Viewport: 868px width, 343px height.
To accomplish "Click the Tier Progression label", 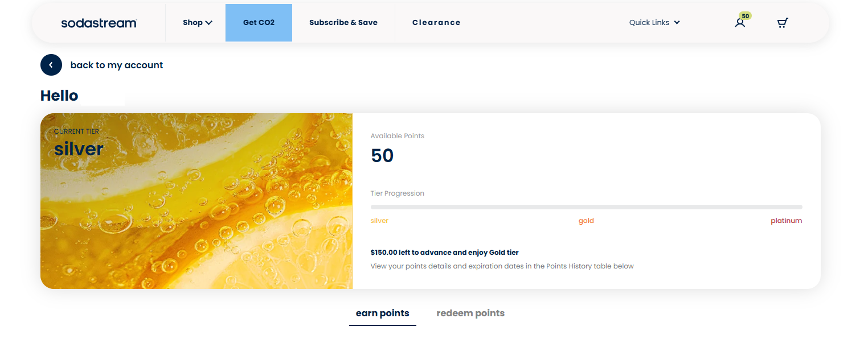I will pos(397,193).
